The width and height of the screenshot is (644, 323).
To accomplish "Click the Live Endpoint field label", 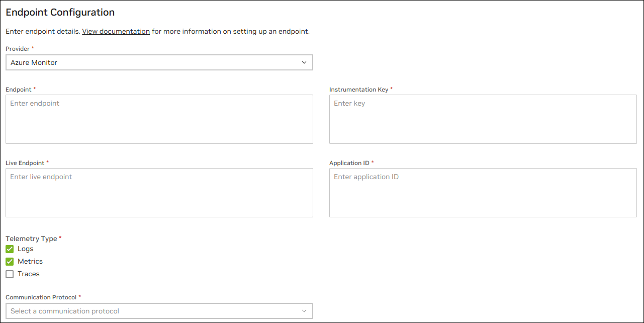I will [25, 163].
